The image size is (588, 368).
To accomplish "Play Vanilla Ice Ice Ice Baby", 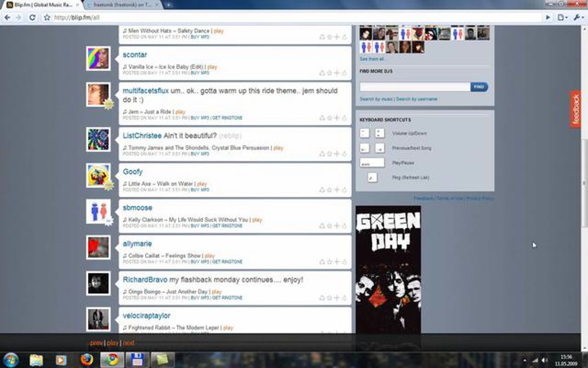I will click(212, 67).
